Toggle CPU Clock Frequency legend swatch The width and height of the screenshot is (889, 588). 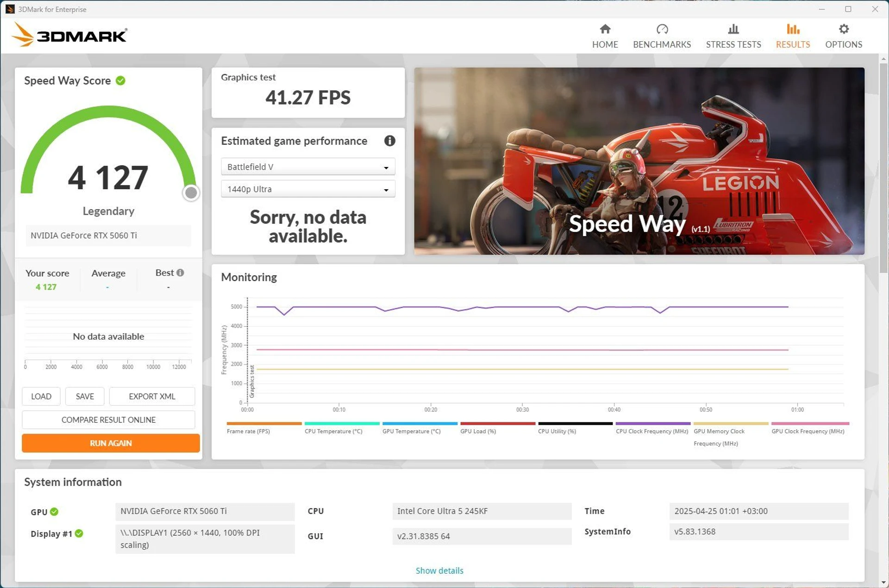coord(653,423)
